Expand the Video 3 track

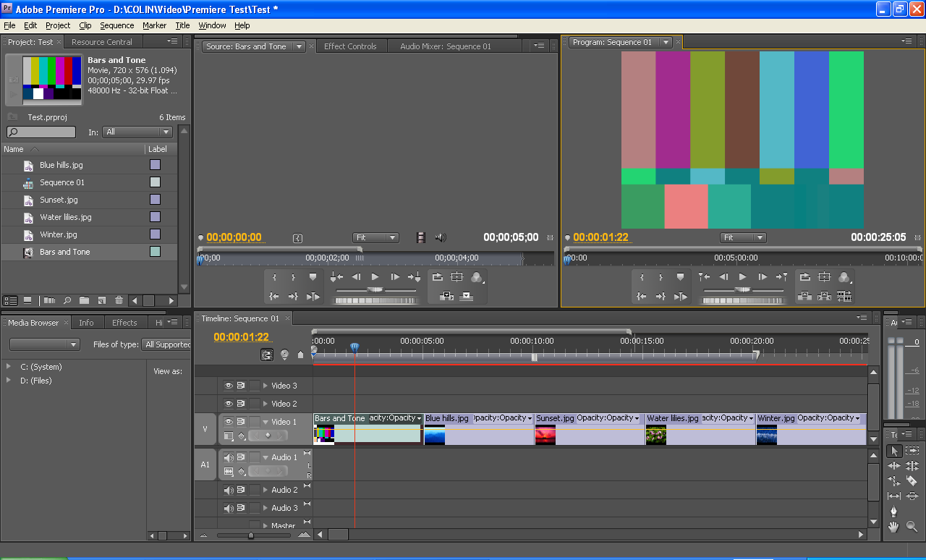pyautogui.click(x=266, y=386)
